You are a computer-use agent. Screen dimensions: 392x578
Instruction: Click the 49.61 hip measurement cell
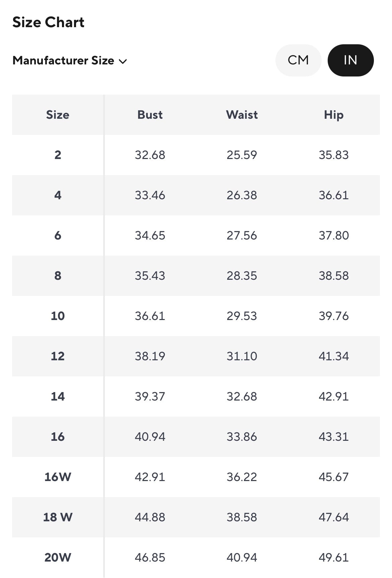[x=334, y=558]
